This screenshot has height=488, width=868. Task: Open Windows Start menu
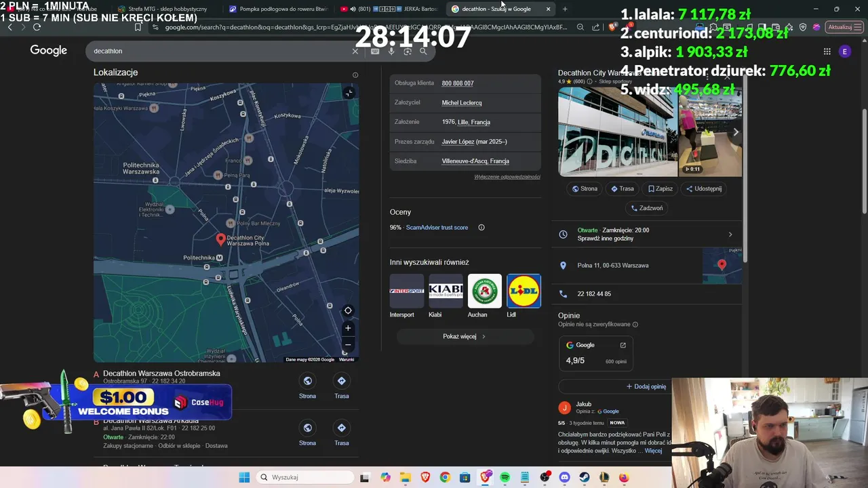click(x=244, y=477)
